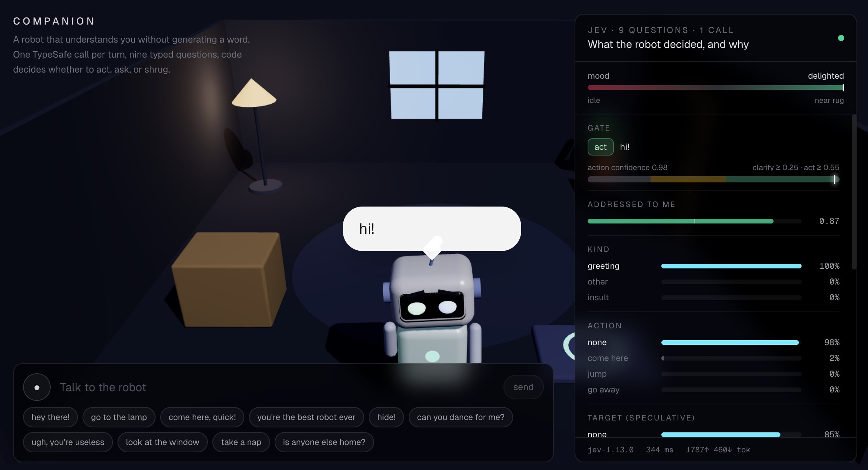Click the '344 ms' latency readout
Image resolution: width=868 pixels, height=470 pixels.
pyautogui.click(x=659, y=450)
